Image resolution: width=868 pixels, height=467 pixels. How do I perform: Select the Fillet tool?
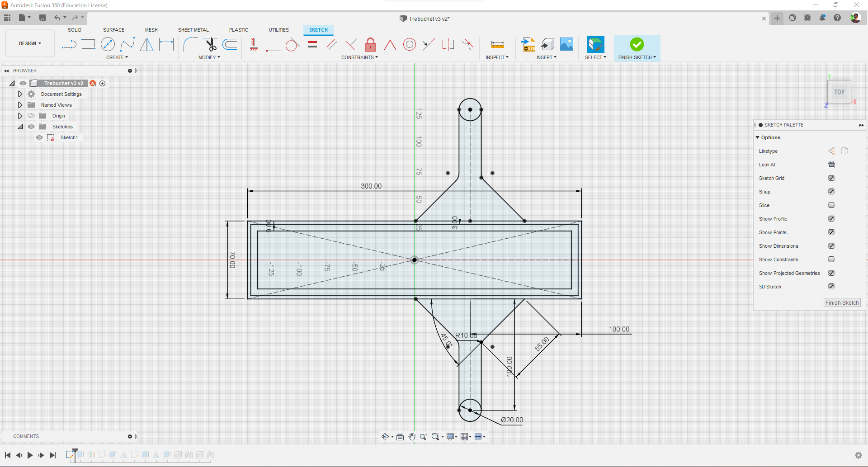click(x=190, y=44)
